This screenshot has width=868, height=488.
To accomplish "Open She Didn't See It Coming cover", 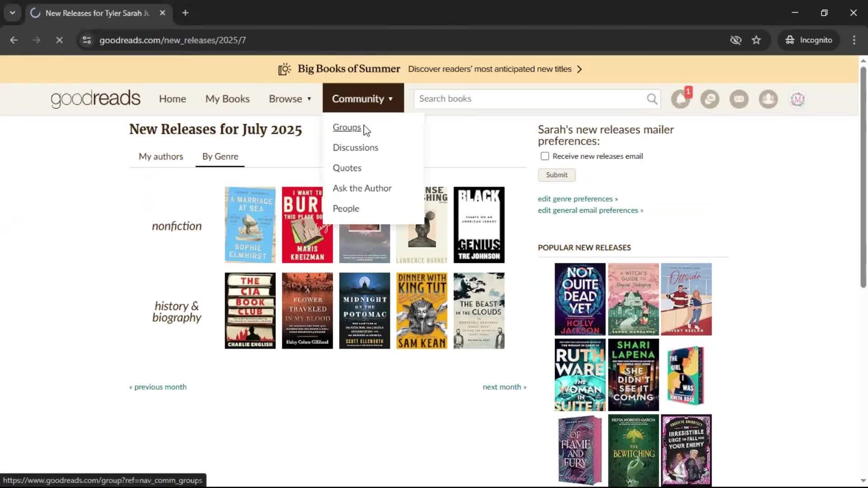I will 633,375.
